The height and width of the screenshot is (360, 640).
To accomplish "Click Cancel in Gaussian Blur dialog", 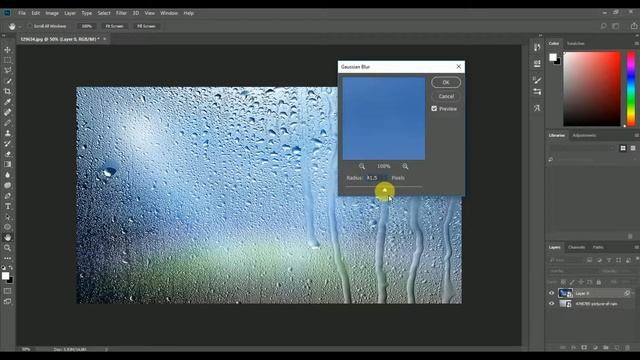I will 446,96.
